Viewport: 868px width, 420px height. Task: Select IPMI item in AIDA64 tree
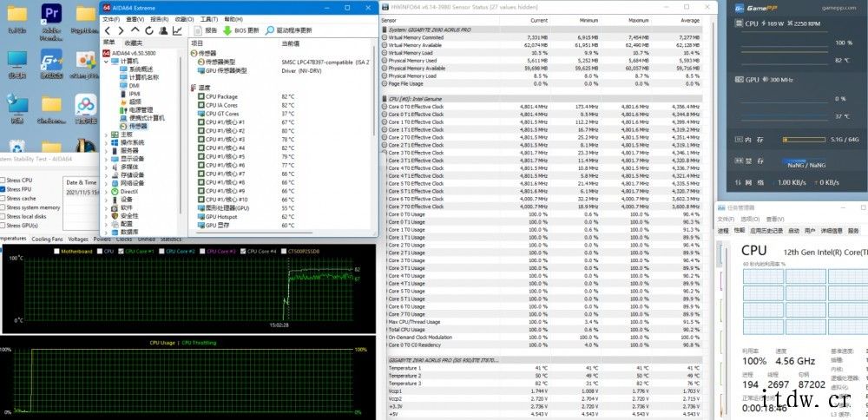click(135, 94)
